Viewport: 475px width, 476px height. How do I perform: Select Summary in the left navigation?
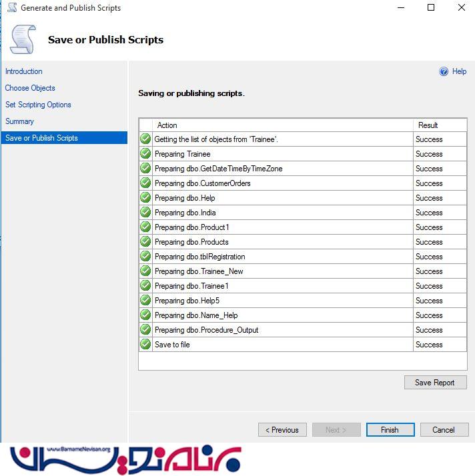click(x=19, y=121)
